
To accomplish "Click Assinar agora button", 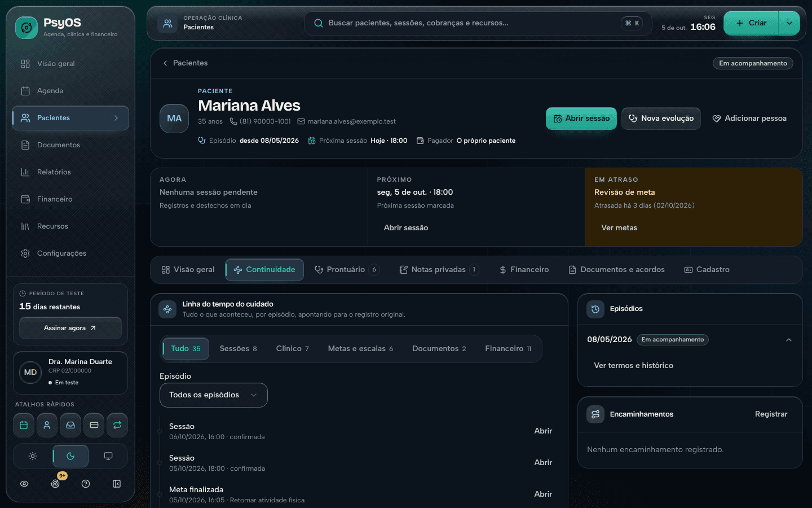I will click(70, 328).
